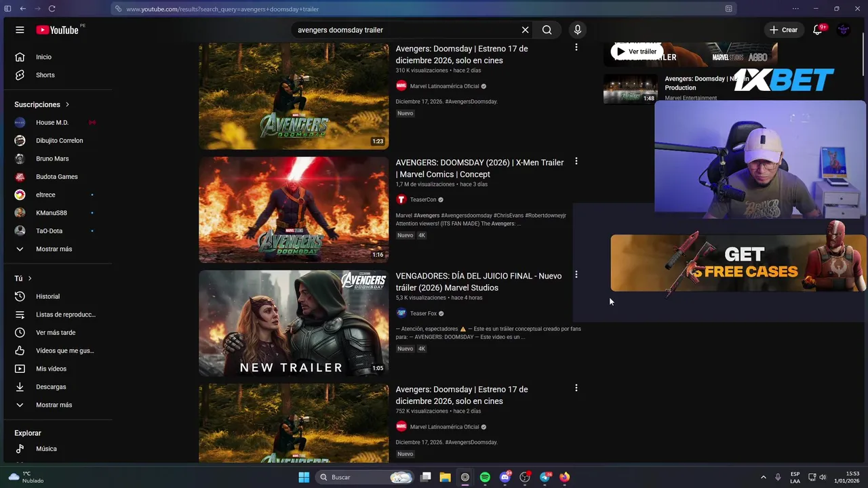Open the browser three-dot menu

click(795, 9)
